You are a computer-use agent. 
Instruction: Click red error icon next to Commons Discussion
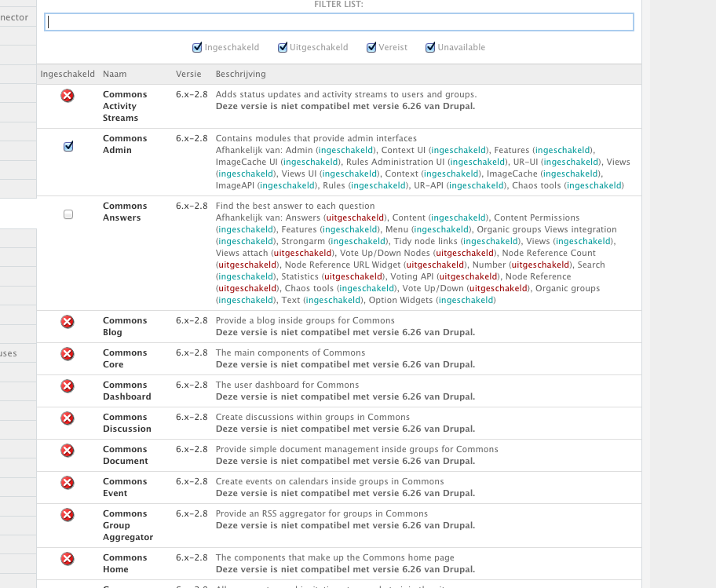click(x=68, y=418)
